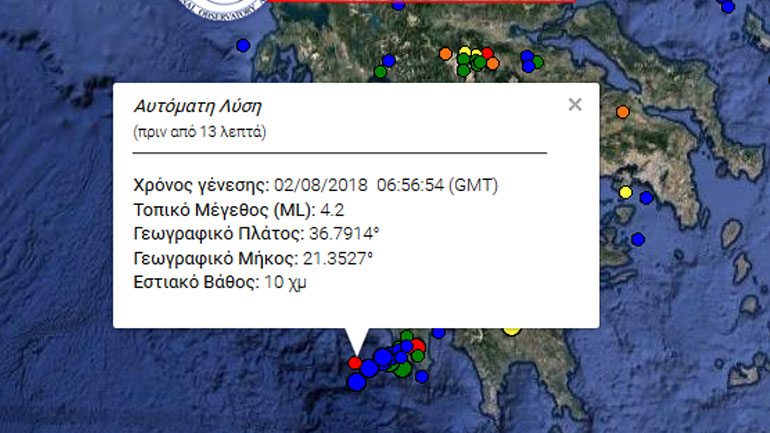Click the 'Γεωγραφικό Μήκος: 21.3527°' line

tap(253, 258)
